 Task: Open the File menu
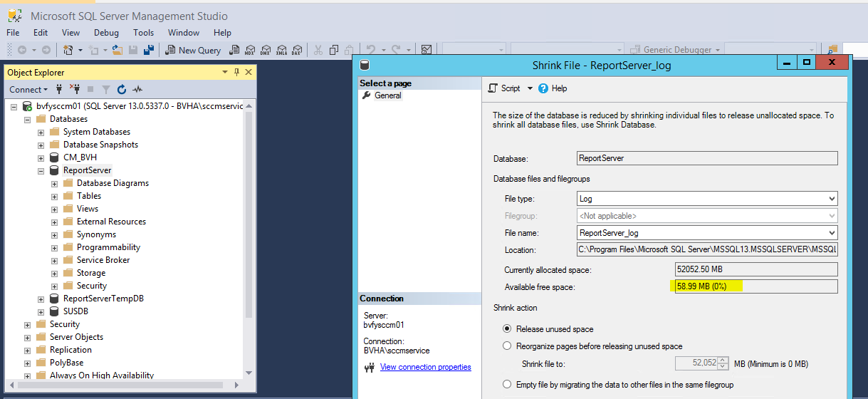[x=13, y=33]
